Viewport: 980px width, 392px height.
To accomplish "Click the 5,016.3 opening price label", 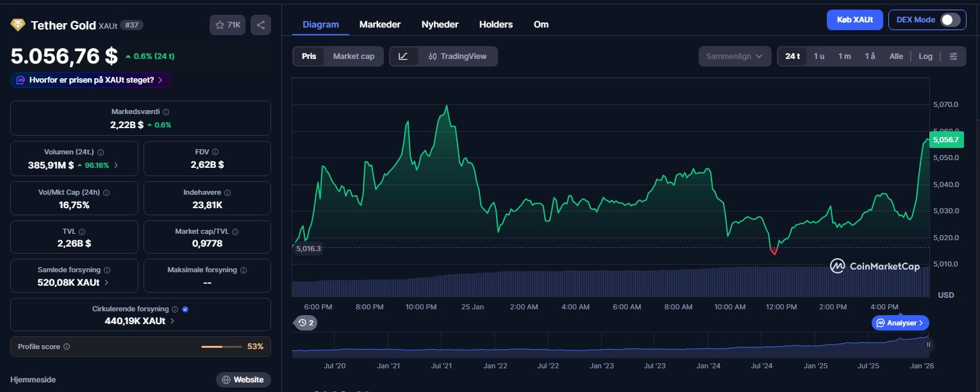I will tap(308, 249).
